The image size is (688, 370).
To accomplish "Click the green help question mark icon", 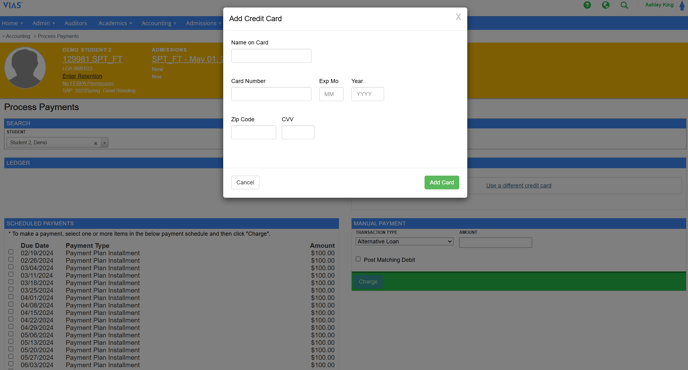I will pyautogui.click(x=587, y=5).
